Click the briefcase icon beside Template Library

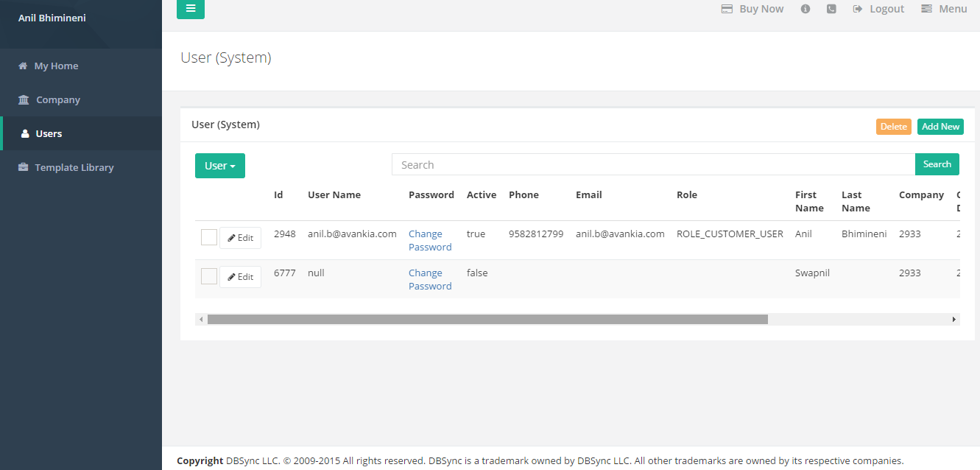click(x=23, y=167)
